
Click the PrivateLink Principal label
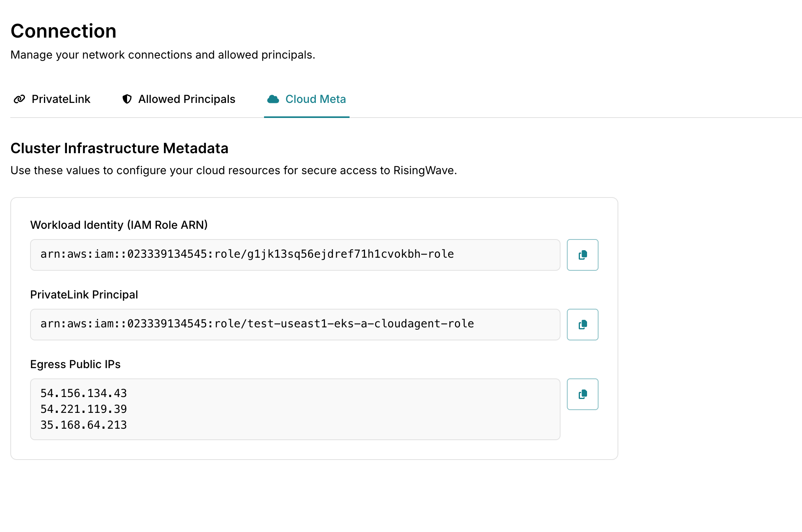tap(84, 294)
